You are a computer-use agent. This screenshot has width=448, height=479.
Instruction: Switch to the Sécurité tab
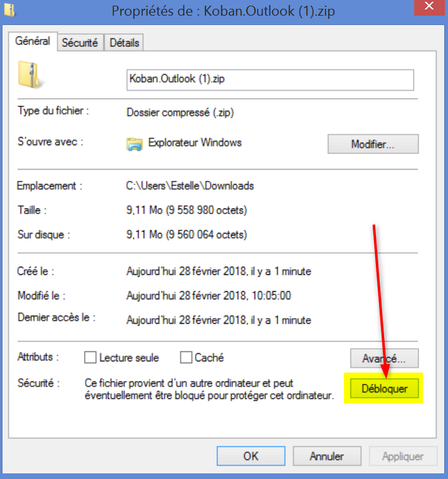coord(80,43)
